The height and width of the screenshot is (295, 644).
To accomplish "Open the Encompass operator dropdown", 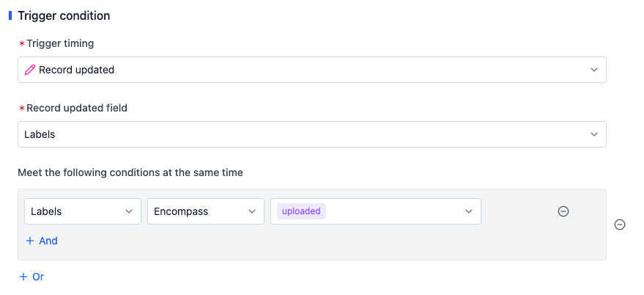I will point(206,211).
